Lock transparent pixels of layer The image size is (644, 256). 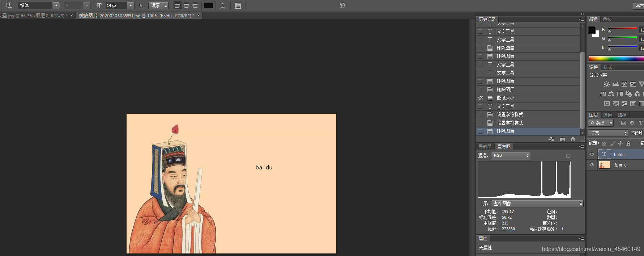coord(604,143)
